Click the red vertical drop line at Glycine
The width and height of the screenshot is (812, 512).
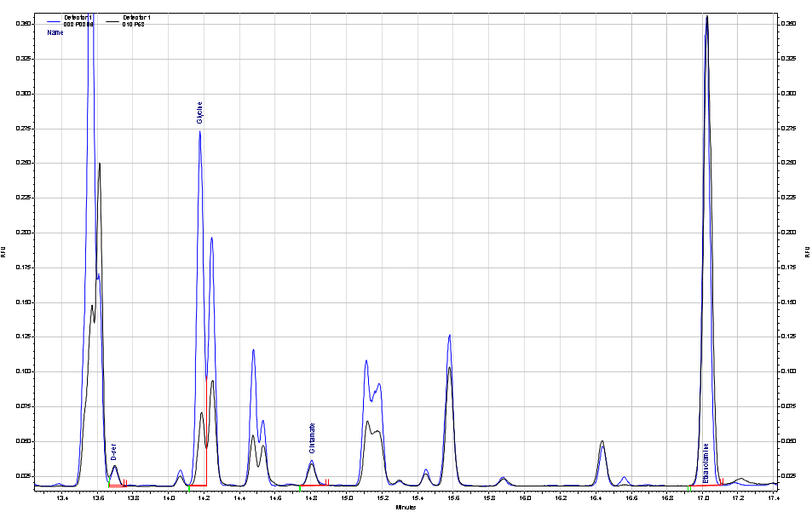(x=206, y=431)
